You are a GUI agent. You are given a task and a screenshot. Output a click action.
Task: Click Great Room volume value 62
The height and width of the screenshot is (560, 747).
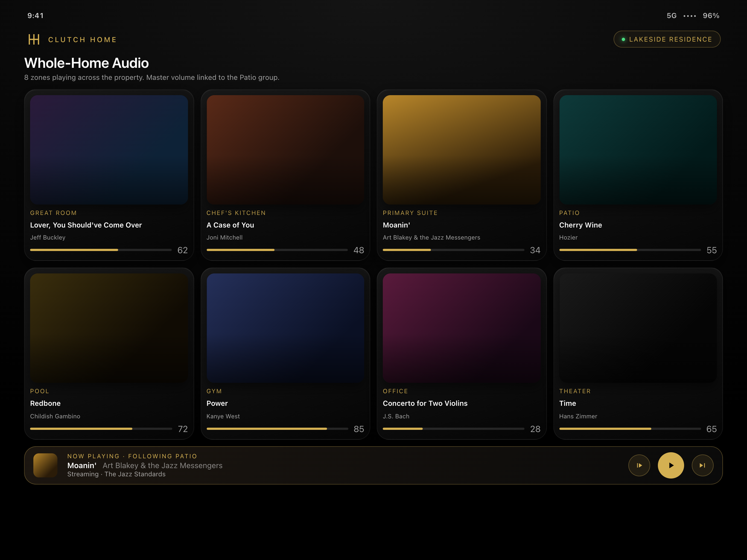tap(182, 250)
